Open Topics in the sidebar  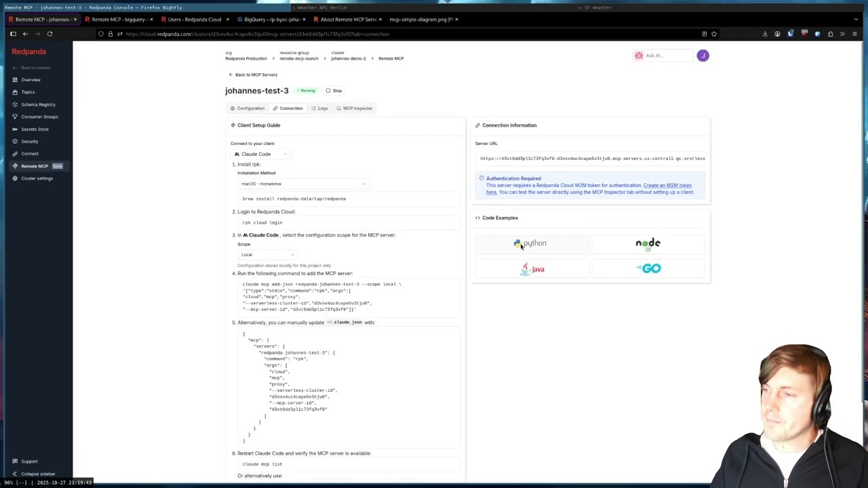[x=28, y=92]
